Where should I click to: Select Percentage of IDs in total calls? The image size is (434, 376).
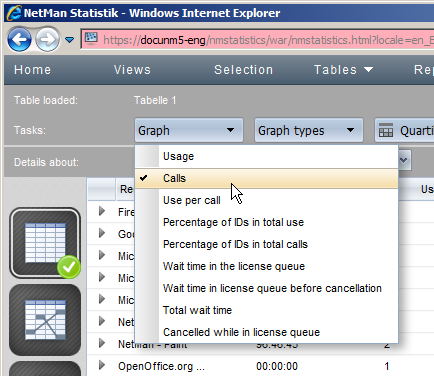pos(266,244)
